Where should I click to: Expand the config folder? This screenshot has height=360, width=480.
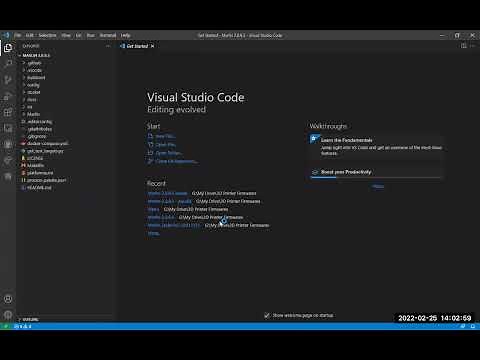click(x=33, y=85)
